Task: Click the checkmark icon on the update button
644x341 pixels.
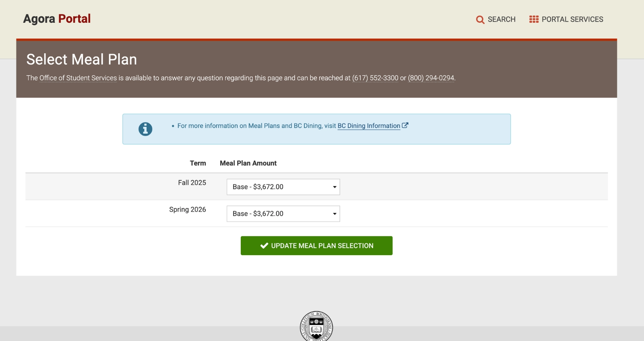Action: point(264,246)
